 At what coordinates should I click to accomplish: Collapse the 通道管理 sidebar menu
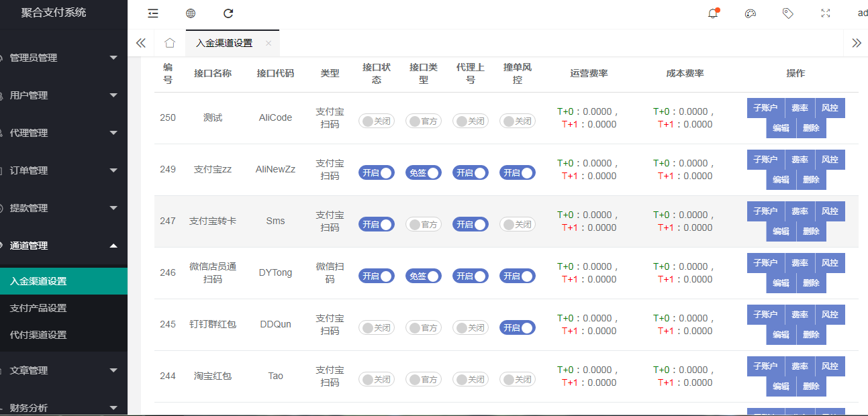[60, 246]
